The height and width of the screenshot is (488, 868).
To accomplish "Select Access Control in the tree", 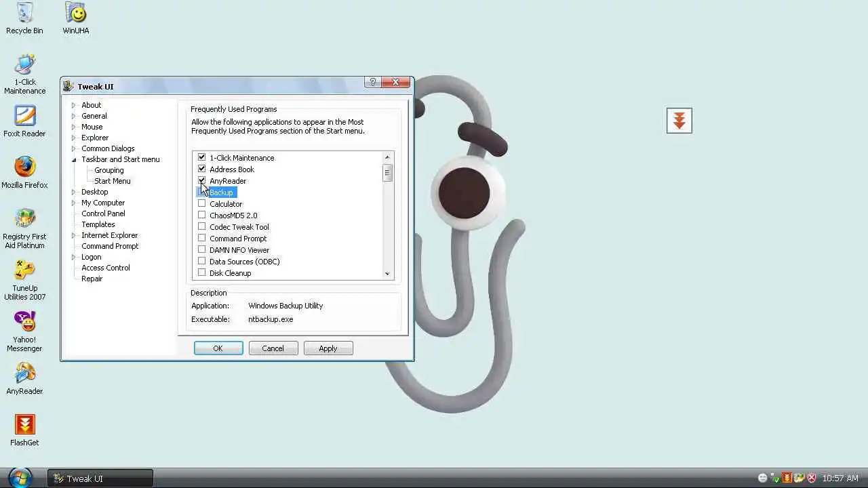I will [105, 268].
